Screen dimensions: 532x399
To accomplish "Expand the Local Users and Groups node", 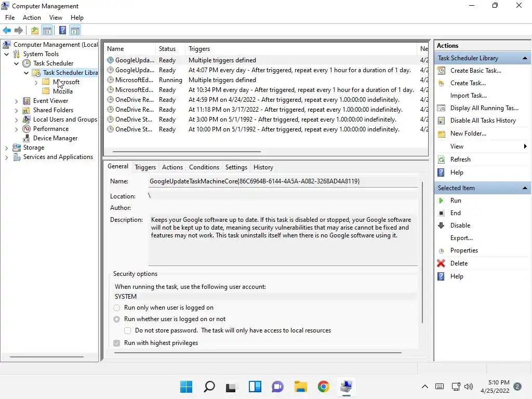I will (16, 119).
